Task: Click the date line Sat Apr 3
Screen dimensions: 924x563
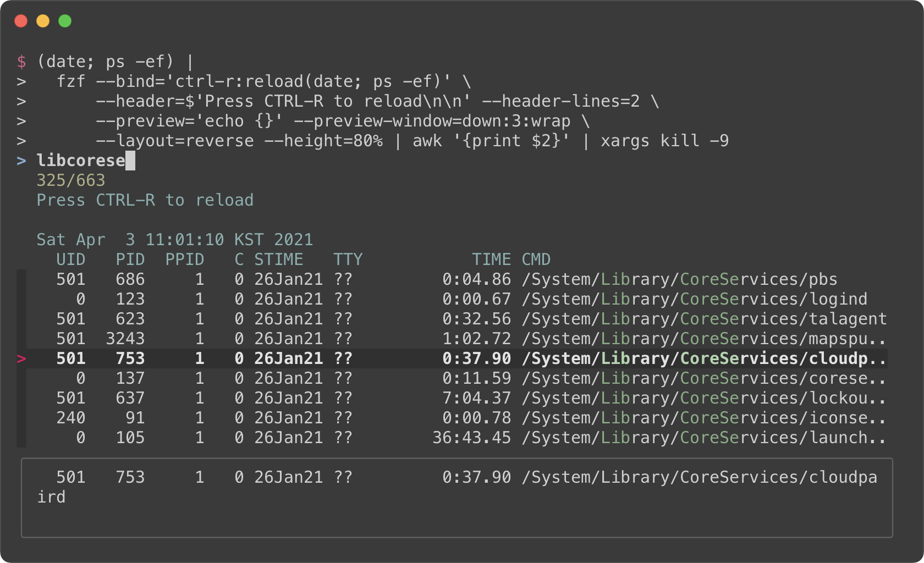Action: pos(175,240)
